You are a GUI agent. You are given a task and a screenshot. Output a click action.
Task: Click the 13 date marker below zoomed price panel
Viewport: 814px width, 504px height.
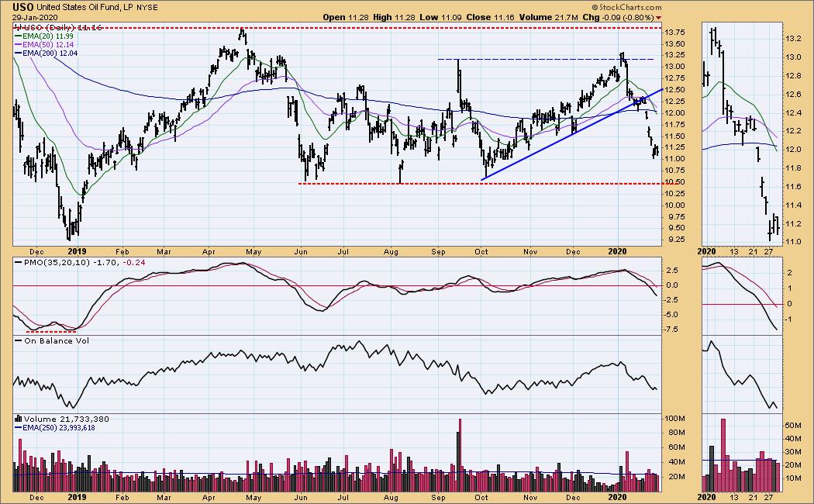733,252
